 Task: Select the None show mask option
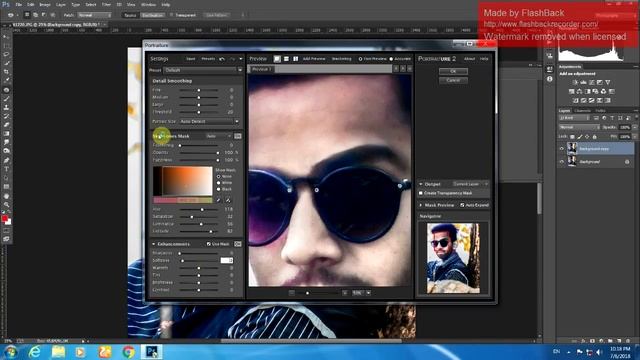coord(219,176)
